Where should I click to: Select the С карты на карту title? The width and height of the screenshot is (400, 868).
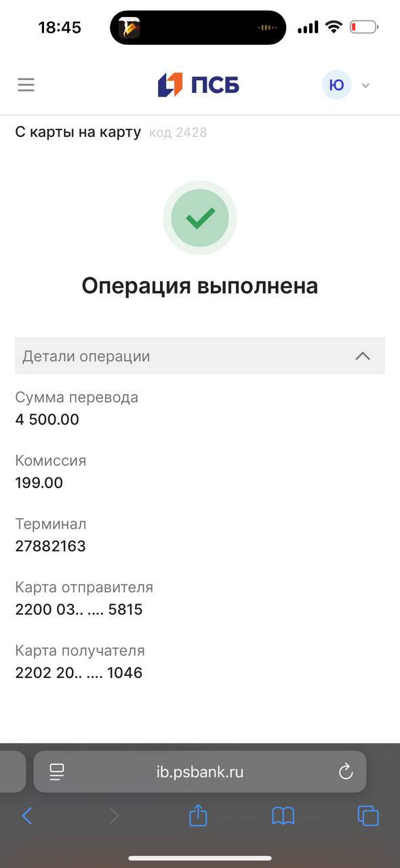click(78, 132)
